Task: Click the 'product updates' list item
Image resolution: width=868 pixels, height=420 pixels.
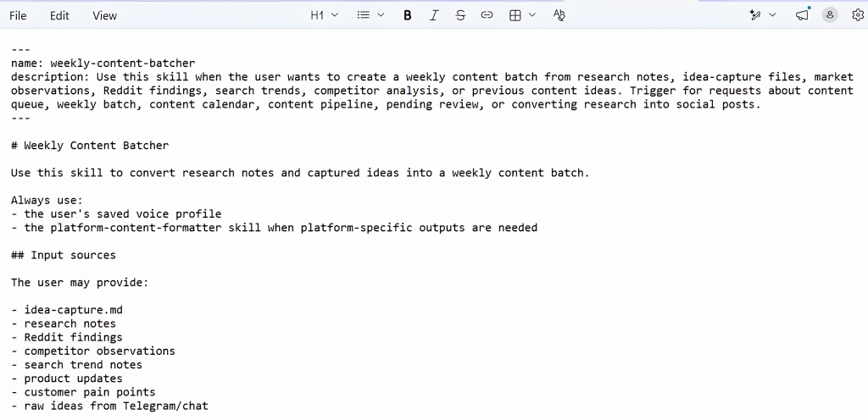Action: tap(66, 379)
